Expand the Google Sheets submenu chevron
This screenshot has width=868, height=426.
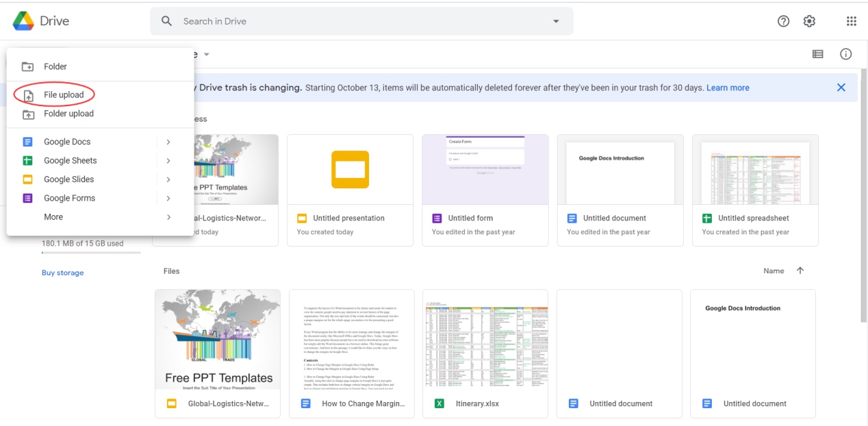click(x=168, y=161)
